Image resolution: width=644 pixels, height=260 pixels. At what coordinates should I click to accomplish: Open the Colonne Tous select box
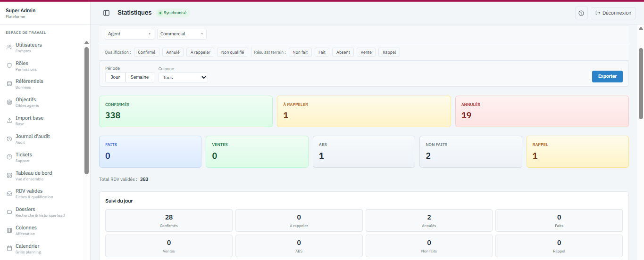pos(183,77)
